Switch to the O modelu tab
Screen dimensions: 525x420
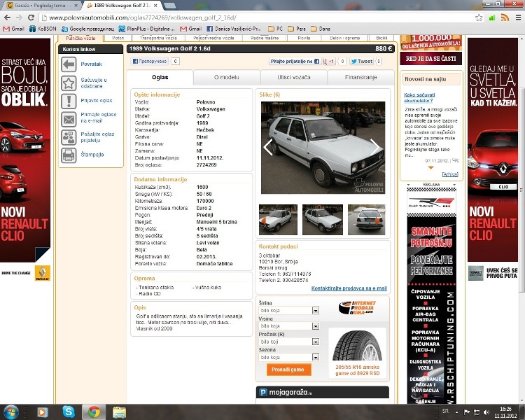(226, 77)
